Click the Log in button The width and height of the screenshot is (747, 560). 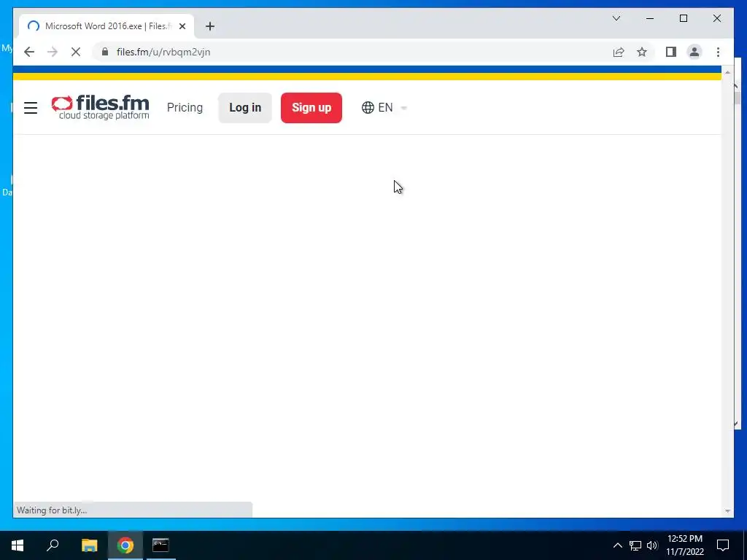tap(245, 108)
